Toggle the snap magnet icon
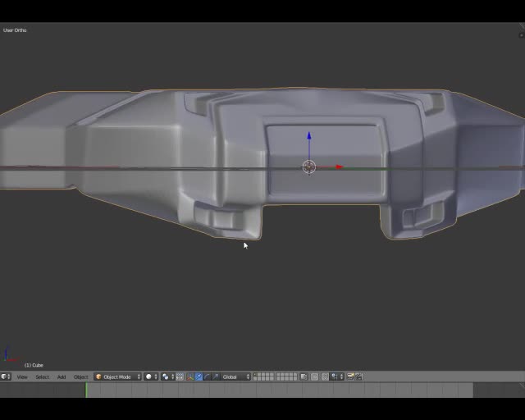The width and height of the screenshot is (525, 420). click(325, 377)
